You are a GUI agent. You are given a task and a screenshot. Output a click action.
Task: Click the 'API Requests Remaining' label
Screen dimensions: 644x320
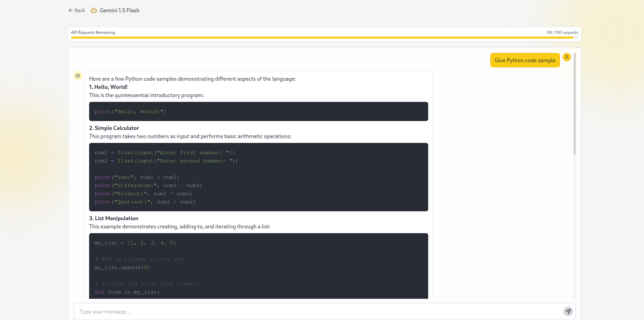(93, 32)
